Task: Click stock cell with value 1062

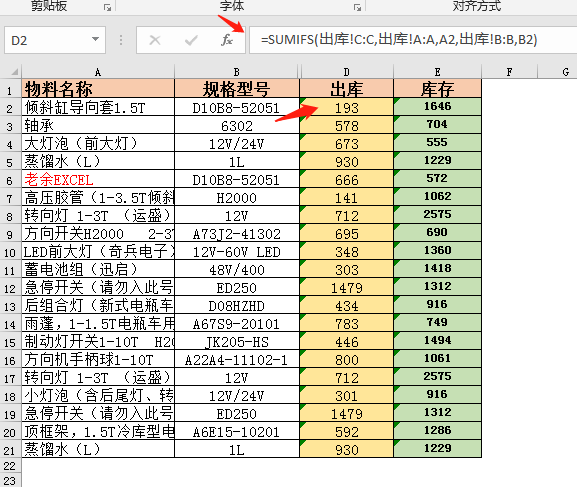Action: tap(438, 197)
